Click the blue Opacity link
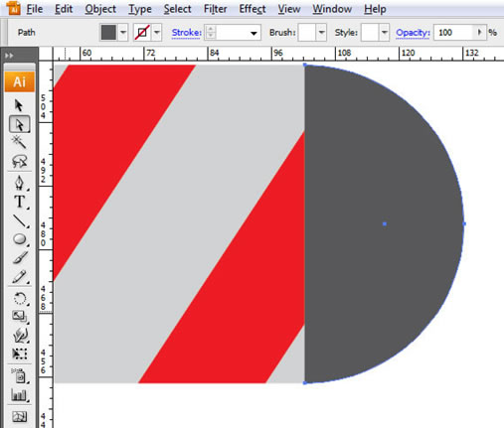 tap(413, 33)
